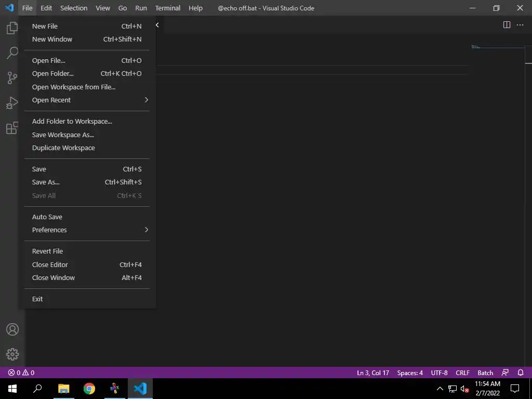Expand the Open Recent submenu
The image size is (532, 399).
pos(87,100)
